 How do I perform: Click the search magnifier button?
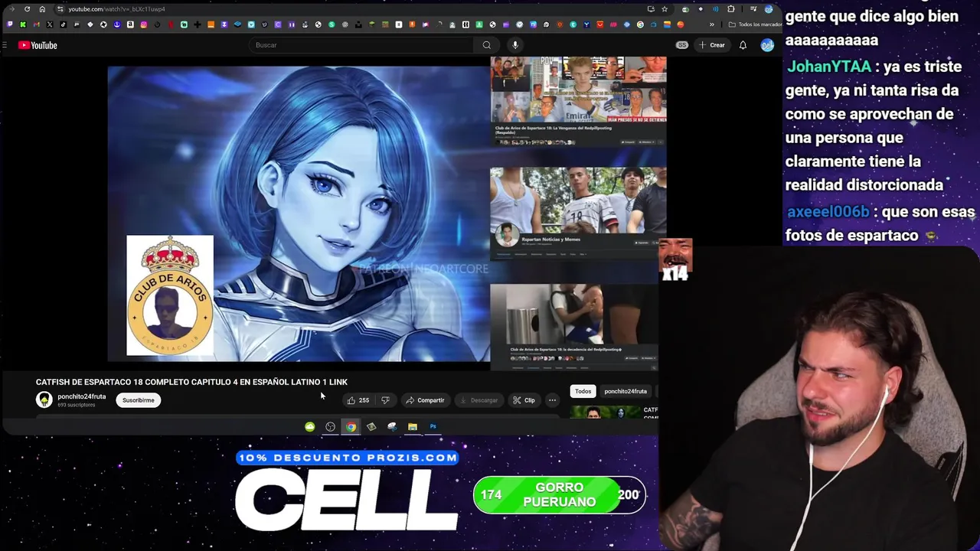(486, 45)
